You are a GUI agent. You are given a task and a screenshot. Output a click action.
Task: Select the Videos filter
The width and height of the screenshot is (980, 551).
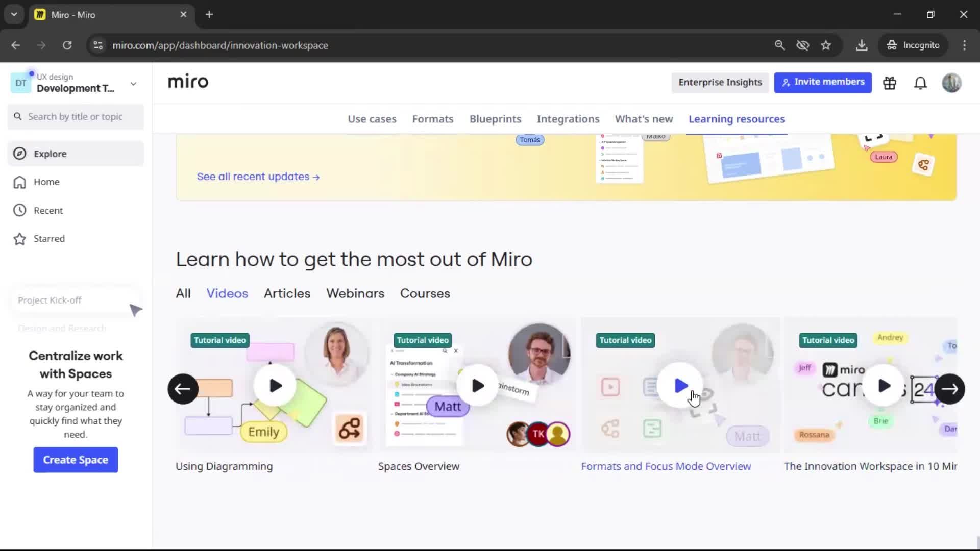[x=227, y=293]
